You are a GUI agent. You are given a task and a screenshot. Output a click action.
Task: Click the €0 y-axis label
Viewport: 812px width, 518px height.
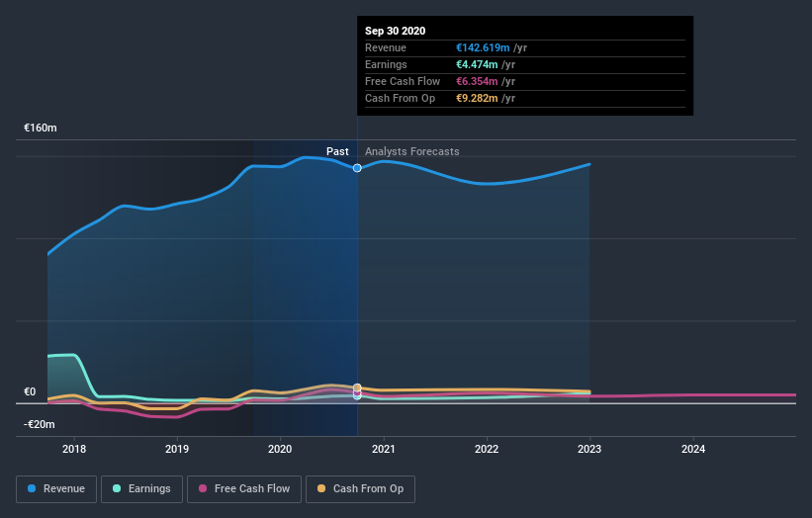[x=30, y=391]
